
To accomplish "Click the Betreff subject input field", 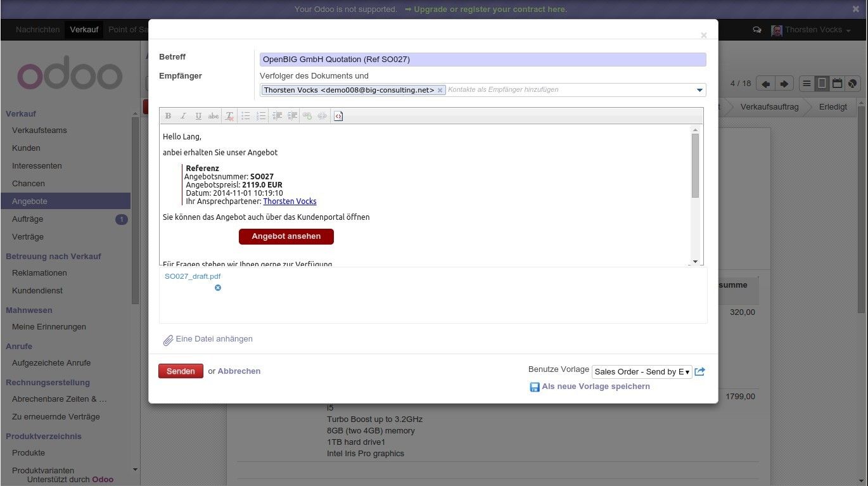I will (482, 60).
